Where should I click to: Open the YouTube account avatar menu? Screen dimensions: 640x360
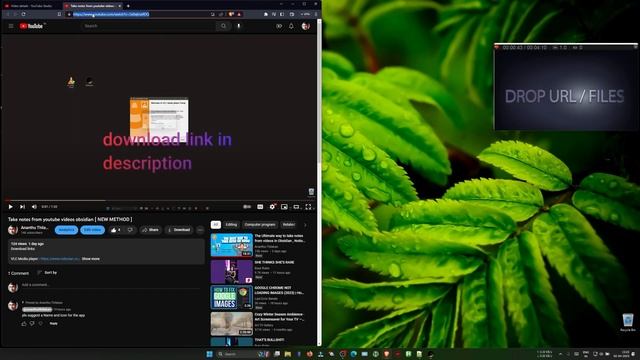(305, 26)
